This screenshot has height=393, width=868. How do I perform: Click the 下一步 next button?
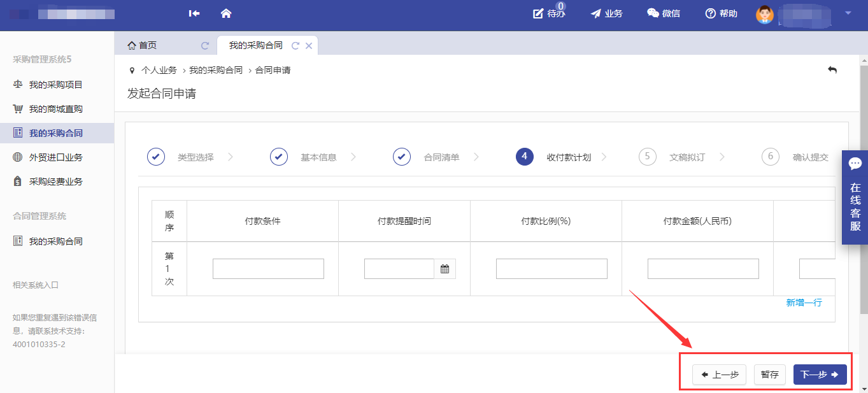820,375
